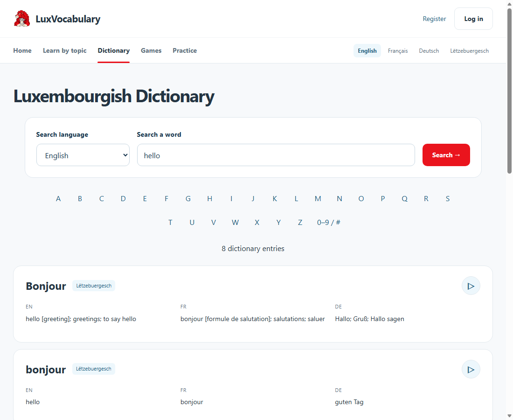
Task: Click the German translation 'guten Tag'
Action: [349, 402]
